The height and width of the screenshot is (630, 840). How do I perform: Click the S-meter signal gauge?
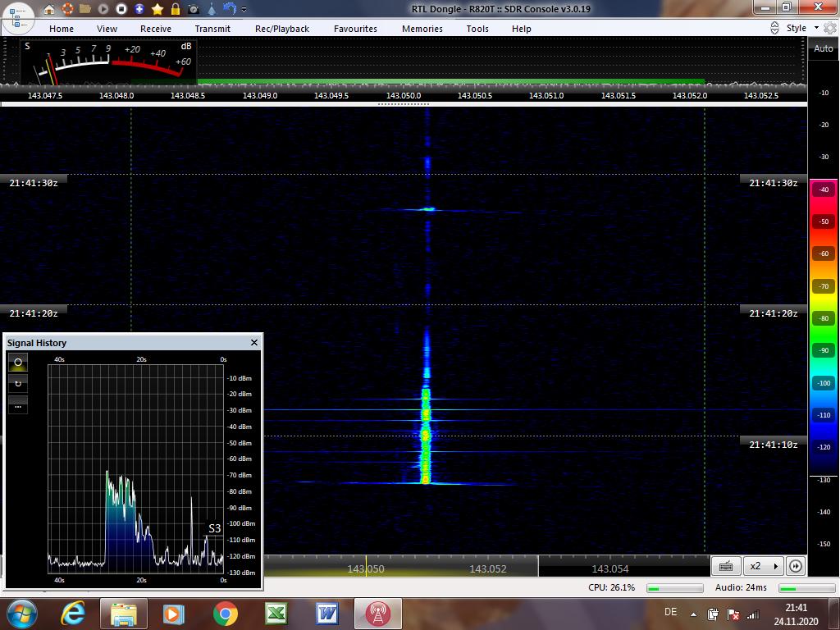click(109, 62)
